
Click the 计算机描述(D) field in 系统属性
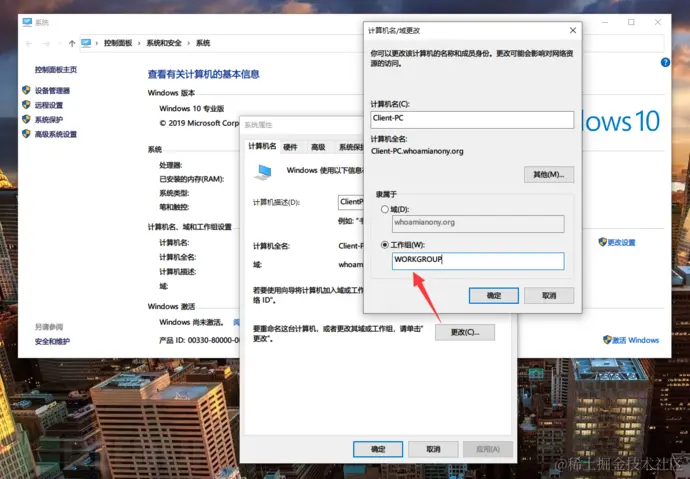point(351,202)
